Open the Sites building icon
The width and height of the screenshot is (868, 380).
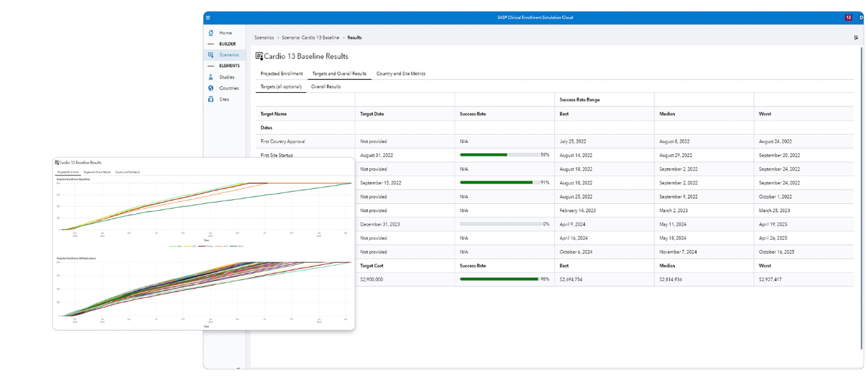(211, 100)
